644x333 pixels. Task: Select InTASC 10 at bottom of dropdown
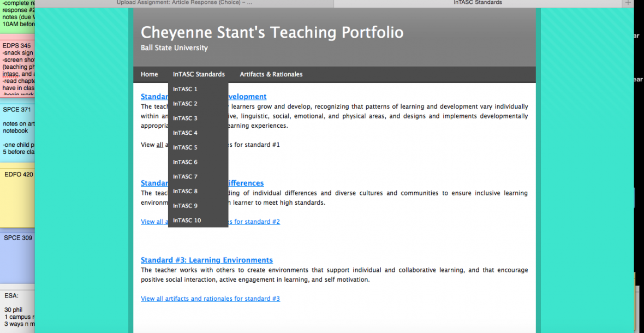pos(187,221)
